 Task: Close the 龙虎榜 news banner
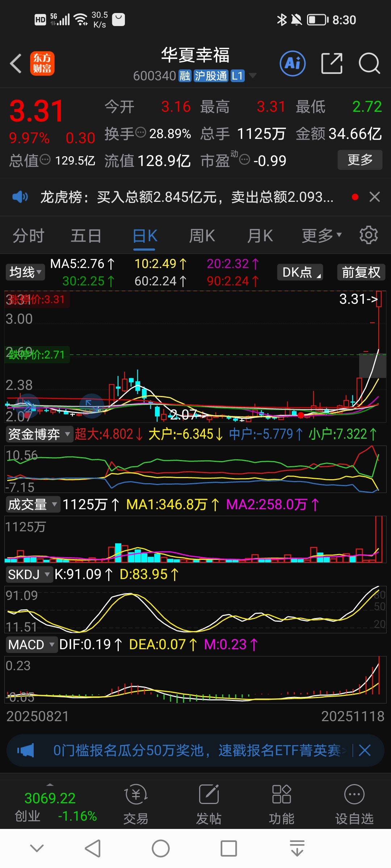pyautogui.click(x=374, y=197)
